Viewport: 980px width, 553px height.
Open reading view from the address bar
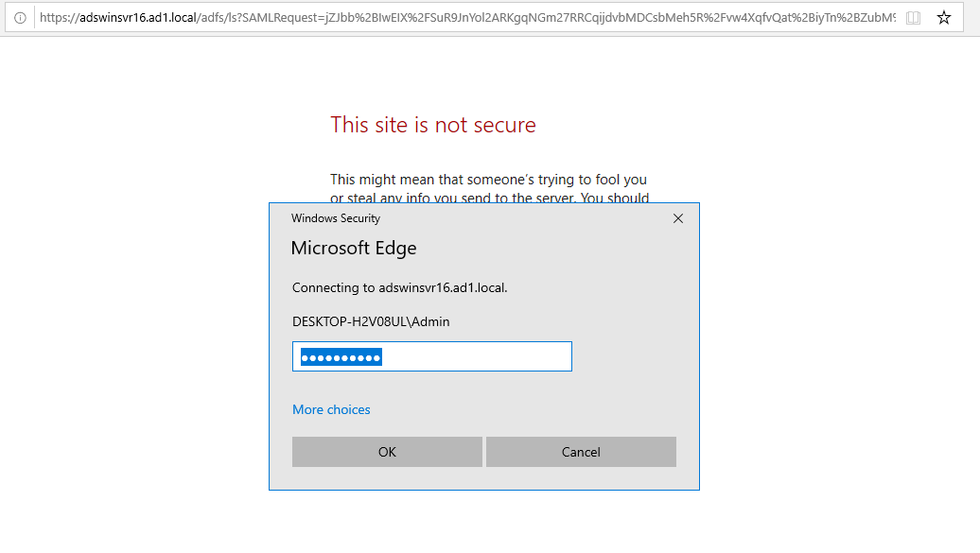pos(913,18)
